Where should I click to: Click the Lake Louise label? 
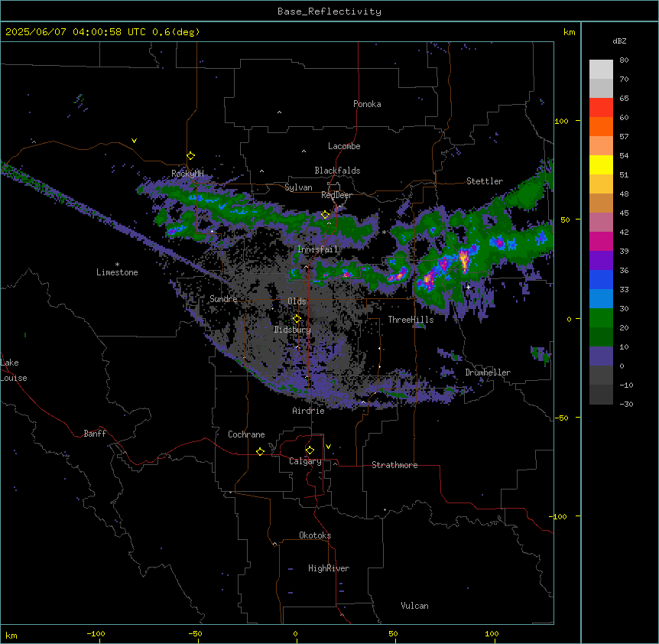coord(12,370)
